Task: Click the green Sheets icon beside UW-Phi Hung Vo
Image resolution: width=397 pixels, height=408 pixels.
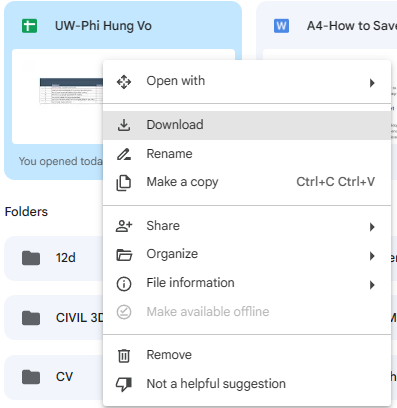Action: [29, 26]
